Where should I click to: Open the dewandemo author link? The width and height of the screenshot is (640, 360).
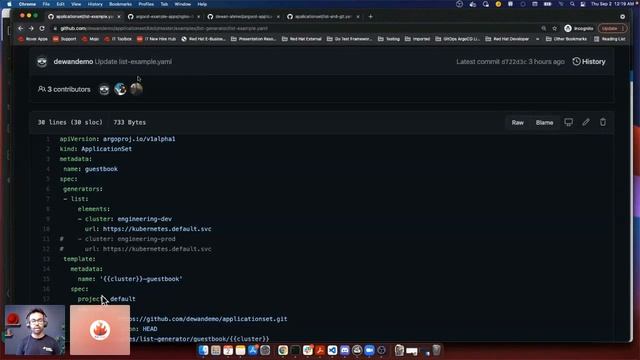point(73,62)
